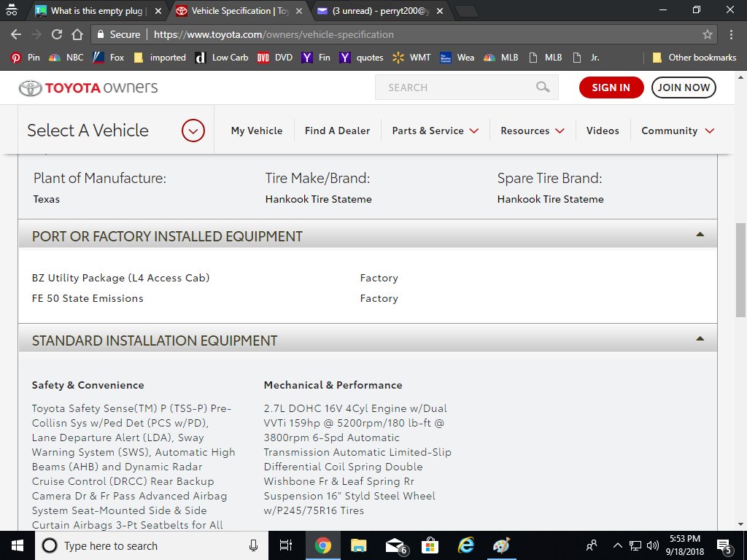Open the Windows Start menu
Screen dimensions: 747x560
pos(18,545)
